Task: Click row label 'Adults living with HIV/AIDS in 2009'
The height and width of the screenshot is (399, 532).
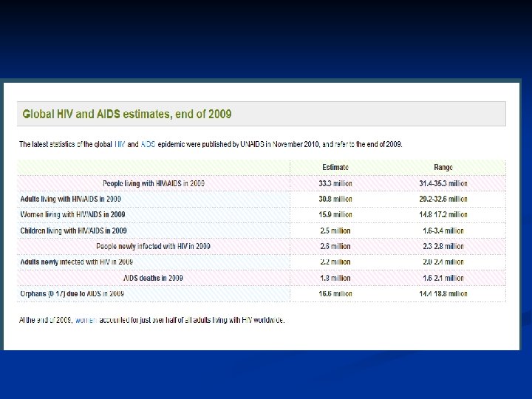Action: click(71, 199)
